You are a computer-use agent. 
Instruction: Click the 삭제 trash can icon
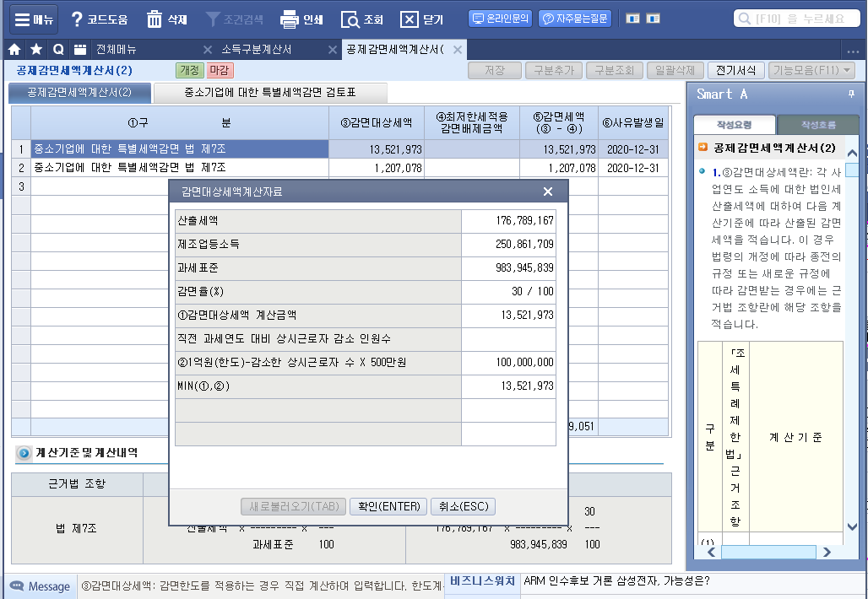point(154,19)
